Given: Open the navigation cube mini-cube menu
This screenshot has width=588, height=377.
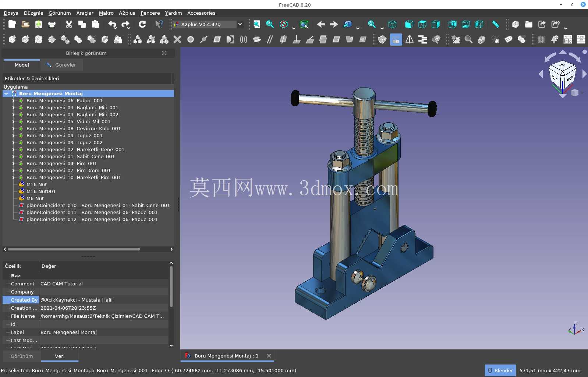Looking at the screenshot, I should (x=575, y=93).
